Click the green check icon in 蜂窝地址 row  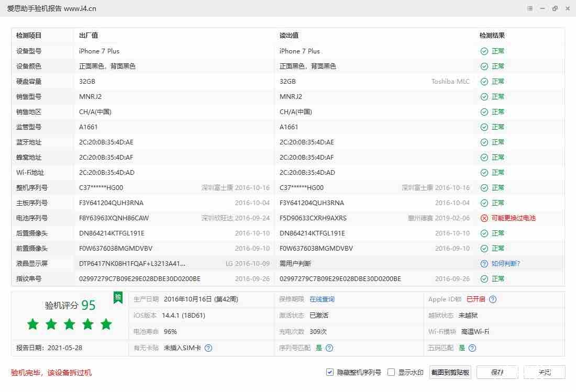[484, 158]
